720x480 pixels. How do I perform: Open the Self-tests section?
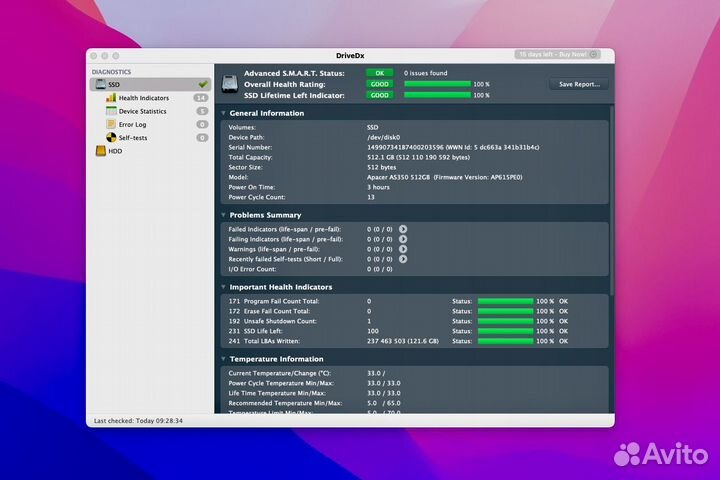[133, 138]
